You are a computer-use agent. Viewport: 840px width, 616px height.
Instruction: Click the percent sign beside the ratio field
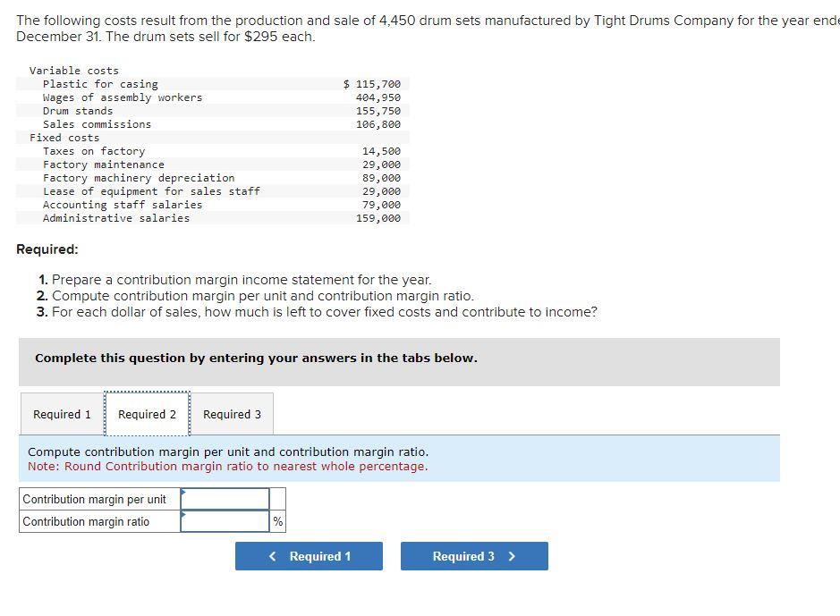pyautogui.click(x=277, y=520)
